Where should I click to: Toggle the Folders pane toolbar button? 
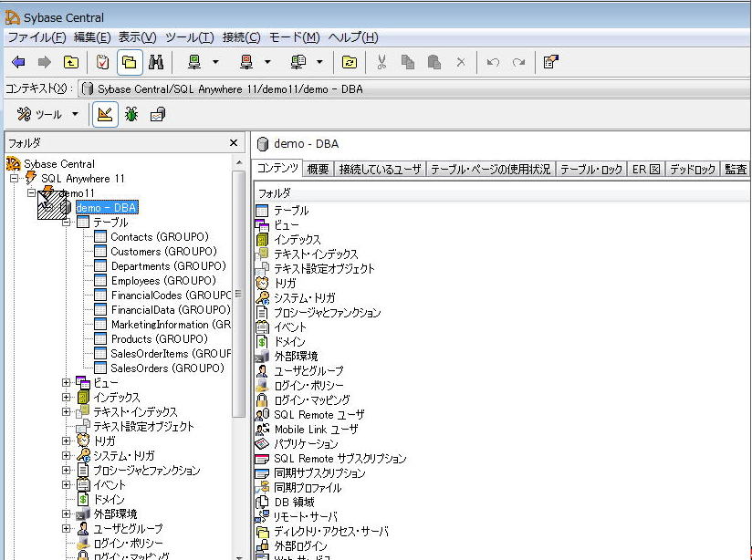coord(129,62)
